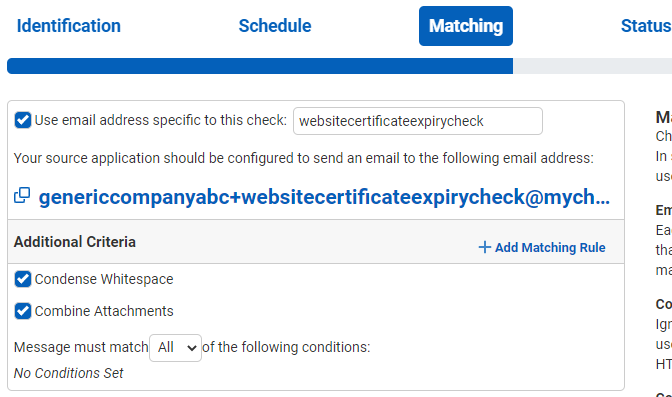Viewport: 672px width, 397px height.
Task: Click the Add Matching Rule link text
Action: click(550, 247)
